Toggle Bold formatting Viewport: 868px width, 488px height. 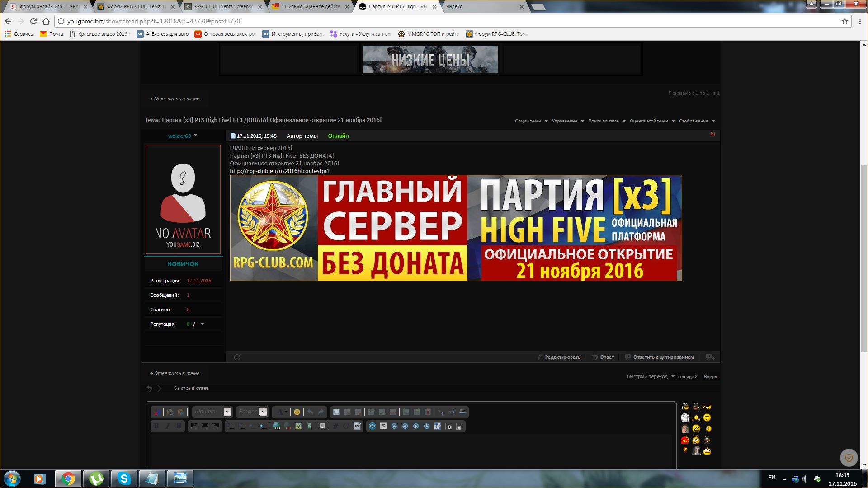pyautogui.click(x=157, y=426)
